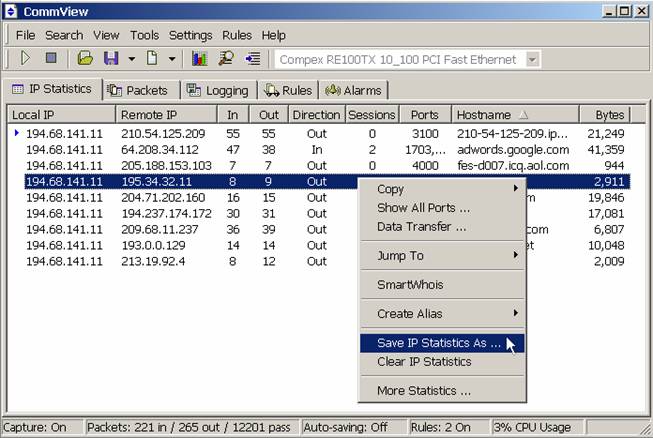Click the statistics bar chart icon
653x438 pixels.
coord(199,59)
